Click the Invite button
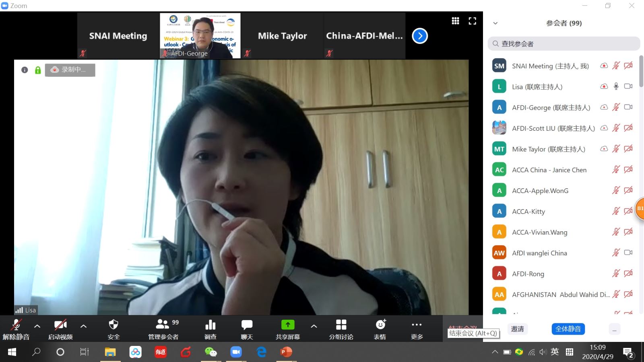Image resolution: width=644 pixels, height=362 pixels. click(x=517, y=329)
